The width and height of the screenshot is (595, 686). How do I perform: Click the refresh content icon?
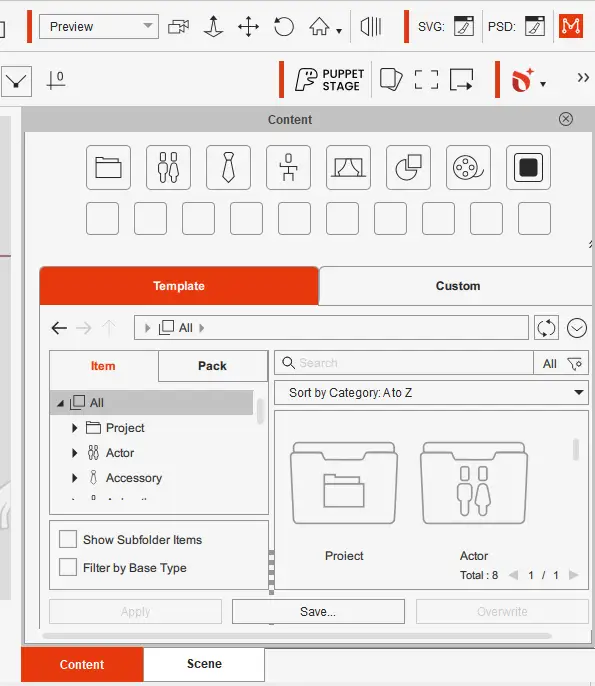546,328
